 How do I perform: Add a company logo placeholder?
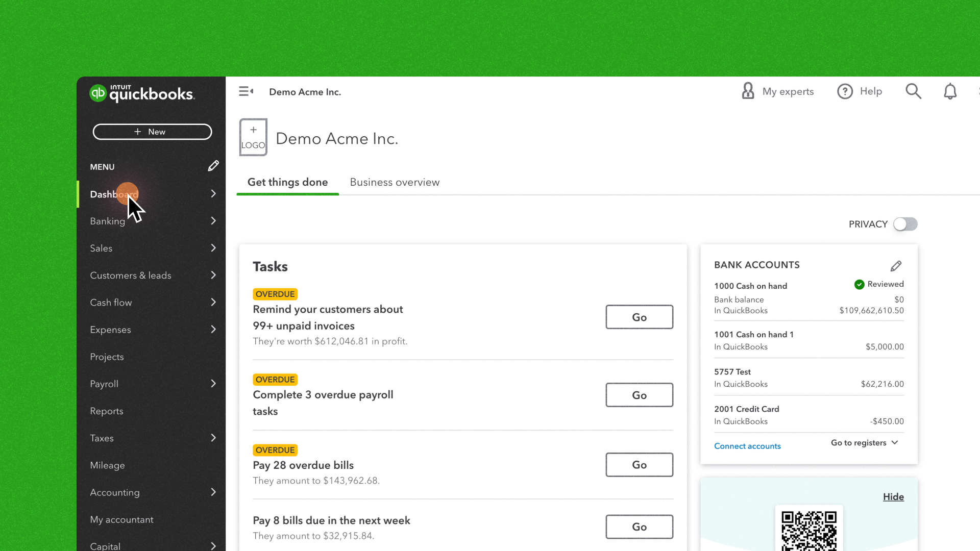253,137
